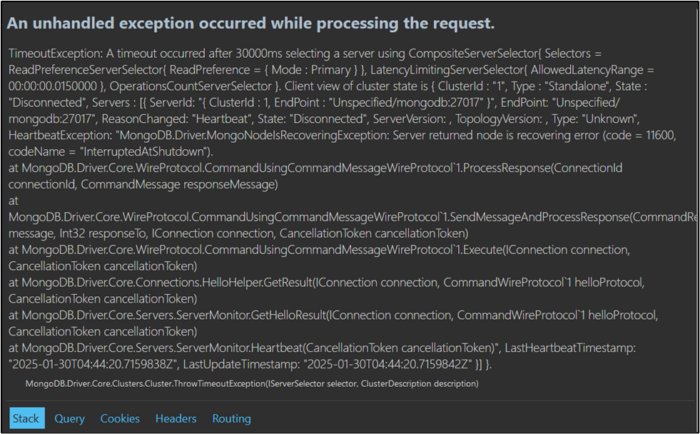The width and height of the screenshot is (700, 434).
Task: Show the Routing tab
Action: (231, 419)
